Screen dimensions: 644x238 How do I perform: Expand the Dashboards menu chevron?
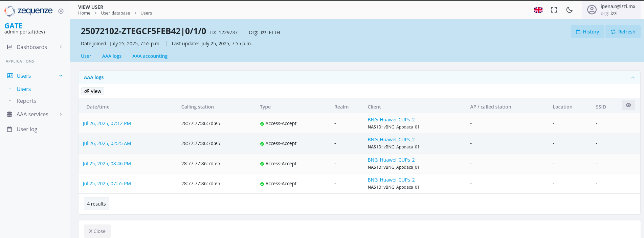click(61, 47)
